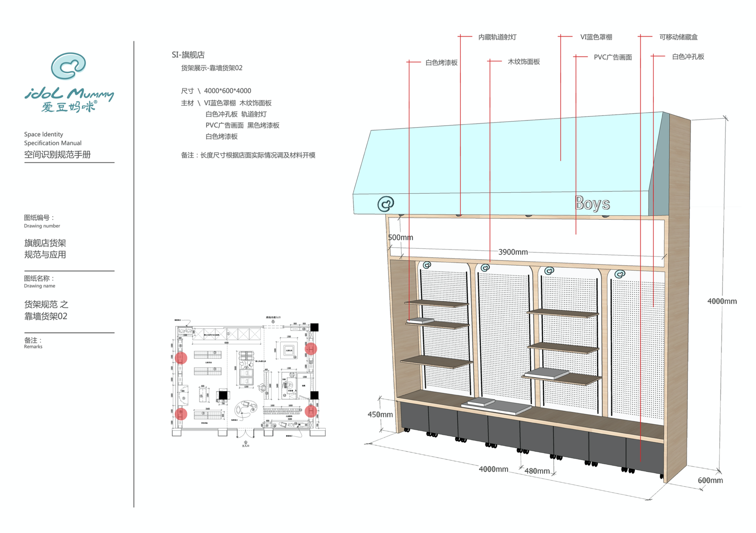The height and width of the screenshot is (533, 756).
Task: Click marker ① on the floor plan
Action: coord(229,334)
